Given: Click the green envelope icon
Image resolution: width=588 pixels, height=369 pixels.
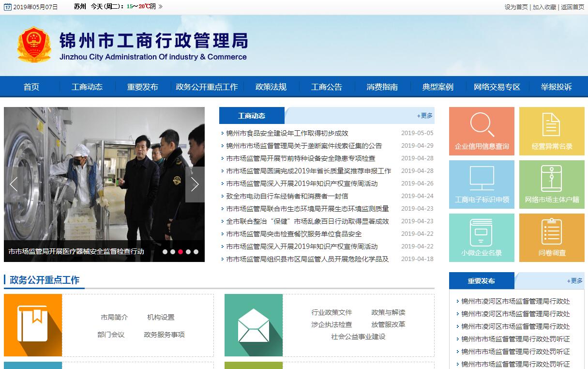Looking at the screenshot, I should point(254,325).
